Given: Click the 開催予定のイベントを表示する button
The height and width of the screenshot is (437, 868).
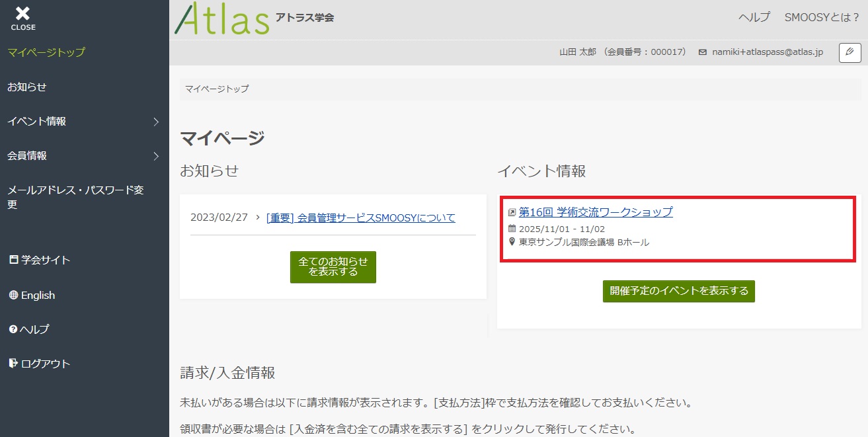Looking at the screenshot, I should tap(678, 291).
